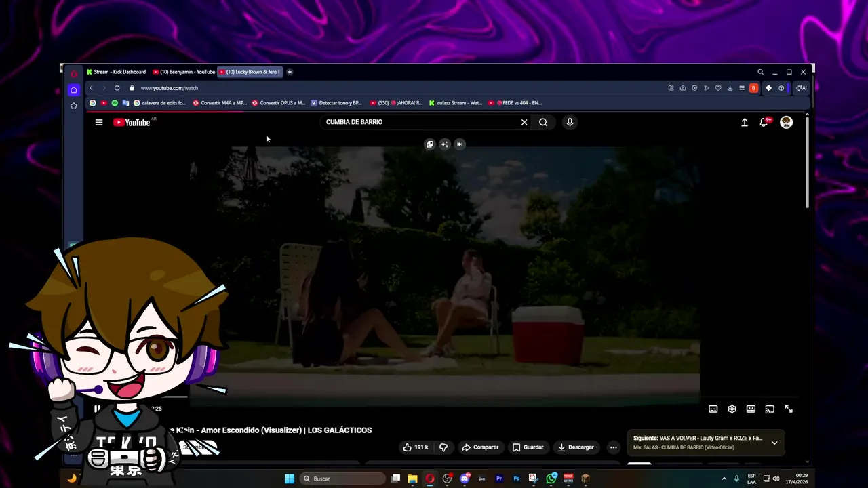
Task: Click the Compartir share button
Action: point(480,447)
